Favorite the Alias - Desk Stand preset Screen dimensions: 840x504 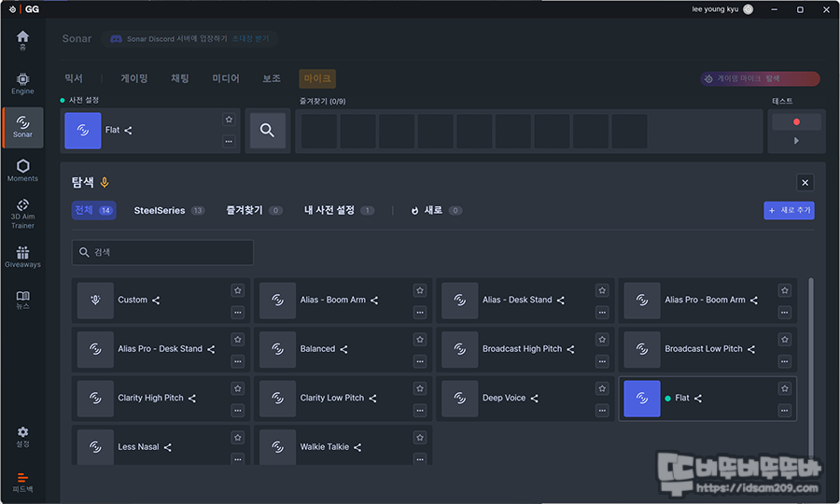pos(602,290)
